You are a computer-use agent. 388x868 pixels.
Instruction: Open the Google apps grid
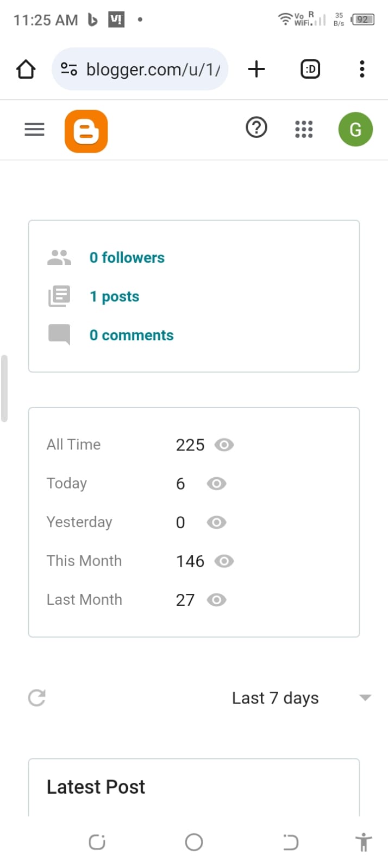pos(304,129)
